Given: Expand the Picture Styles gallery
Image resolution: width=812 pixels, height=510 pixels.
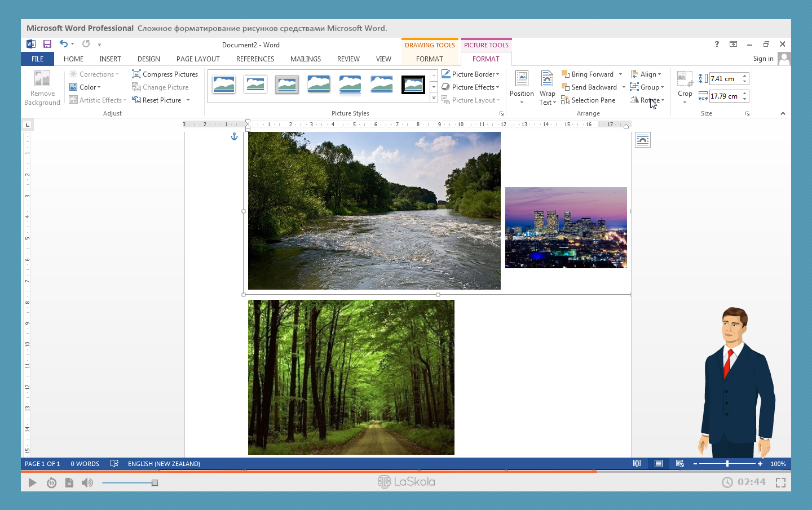Looking at the screenshot, I should click(434, 99).
